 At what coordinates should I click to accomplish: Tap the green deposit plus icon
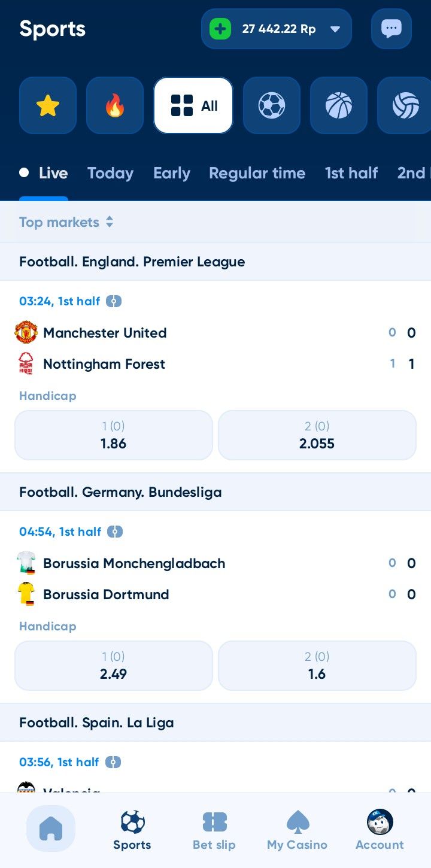click(220, 29)
